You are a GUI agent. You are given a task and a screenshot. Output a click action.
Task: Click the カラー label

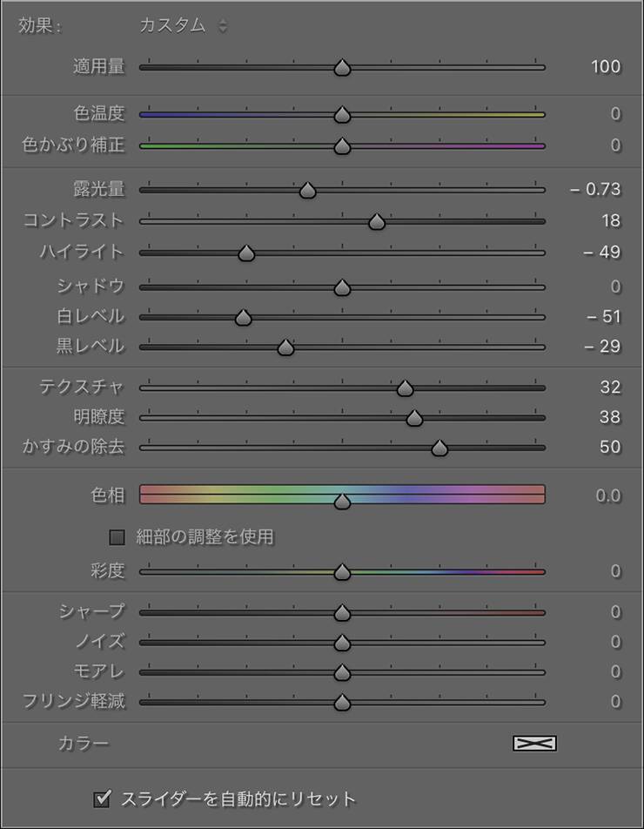coord(84,743)
